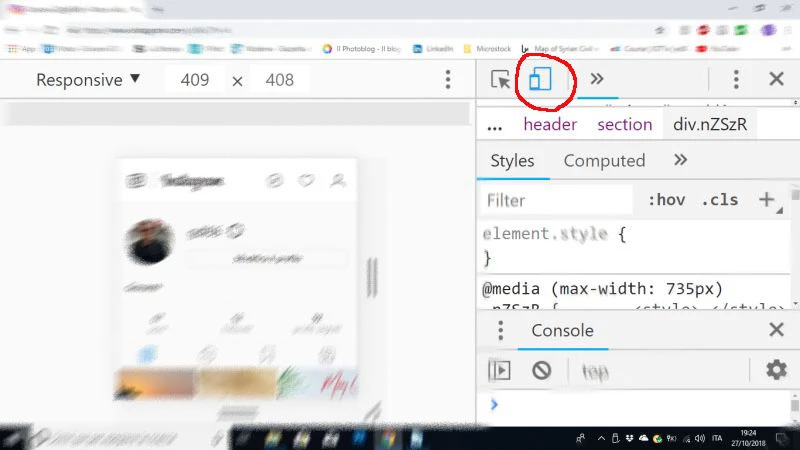This screenshot has width=800, height=450.
Task: Open the console context selector 'top'
Action: click(595, 372)
